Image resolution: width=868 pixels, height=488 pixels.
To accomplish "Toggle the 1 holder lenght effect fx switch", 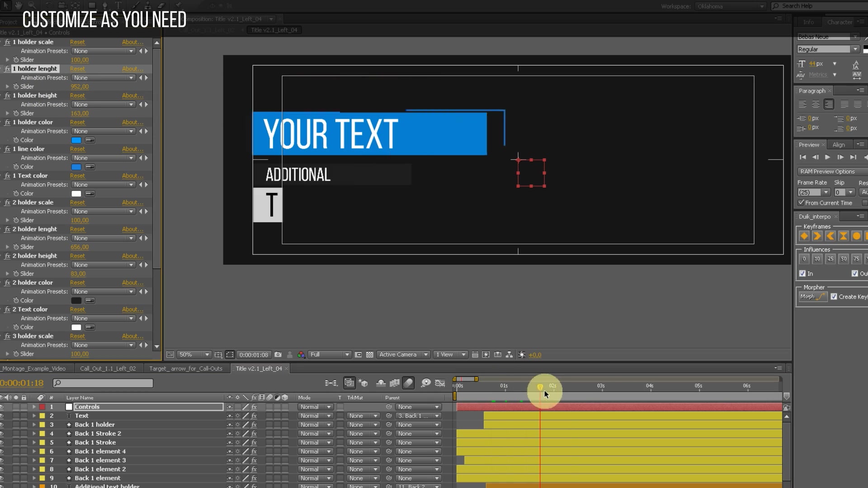I will (7, 69).
